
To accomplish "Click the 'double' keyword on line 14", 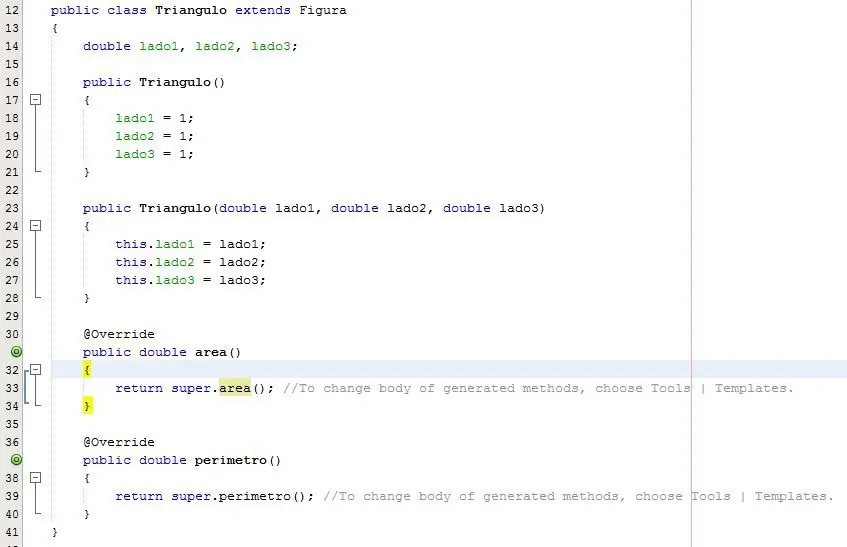I will pos(107,46).
